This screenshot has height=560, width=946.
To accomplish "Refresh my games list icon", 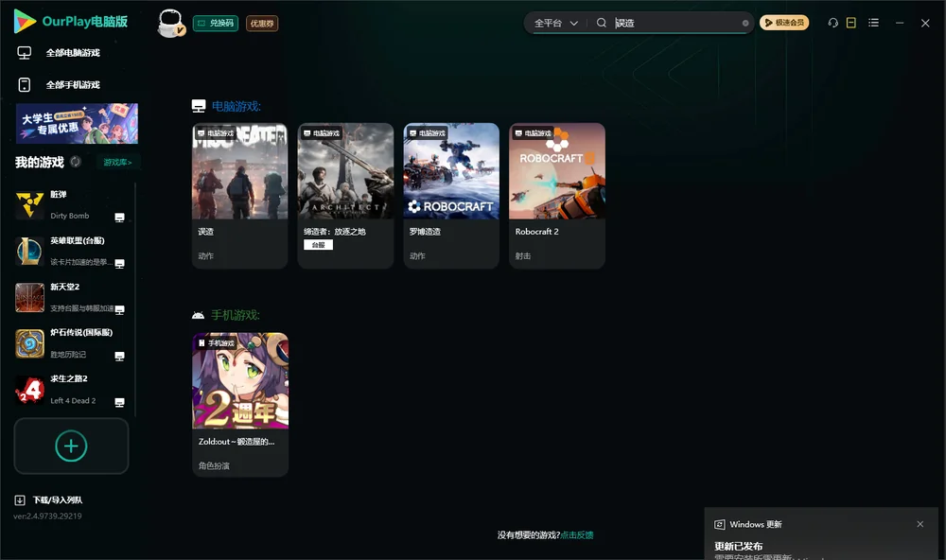I will click(x=76, y=162).
